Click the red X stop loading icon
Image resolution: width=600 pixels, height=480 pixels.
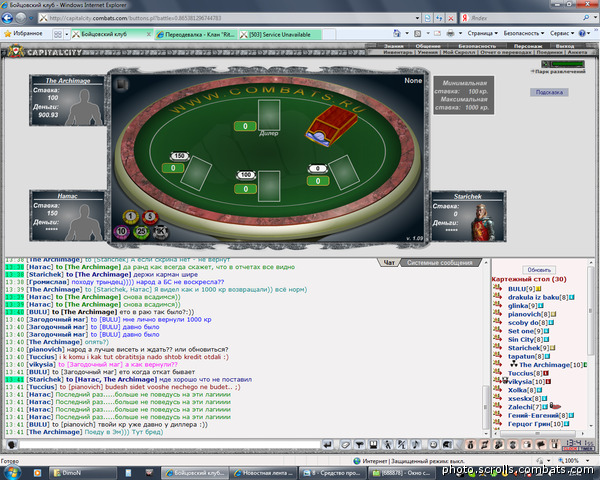tap(451, 18)
